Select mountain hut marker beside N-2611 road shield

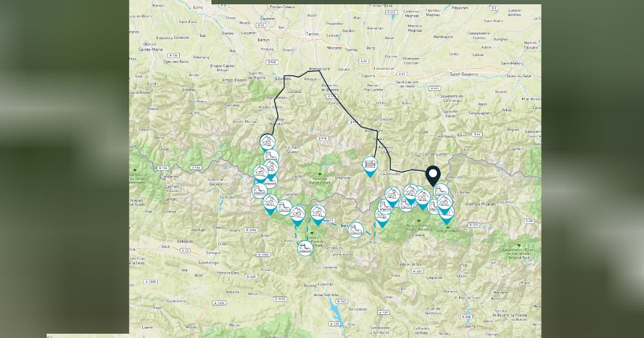pos(318,212)
